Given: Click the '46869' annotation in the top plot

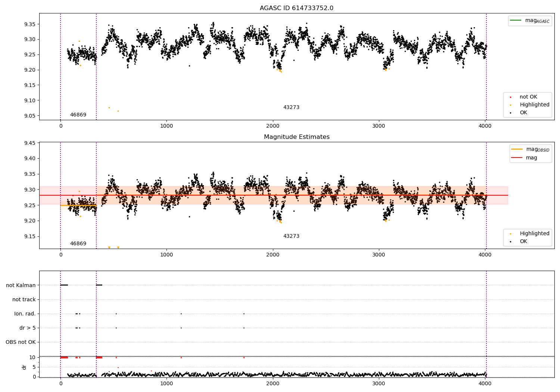Looking at the screenshot, I should (78, 115).
